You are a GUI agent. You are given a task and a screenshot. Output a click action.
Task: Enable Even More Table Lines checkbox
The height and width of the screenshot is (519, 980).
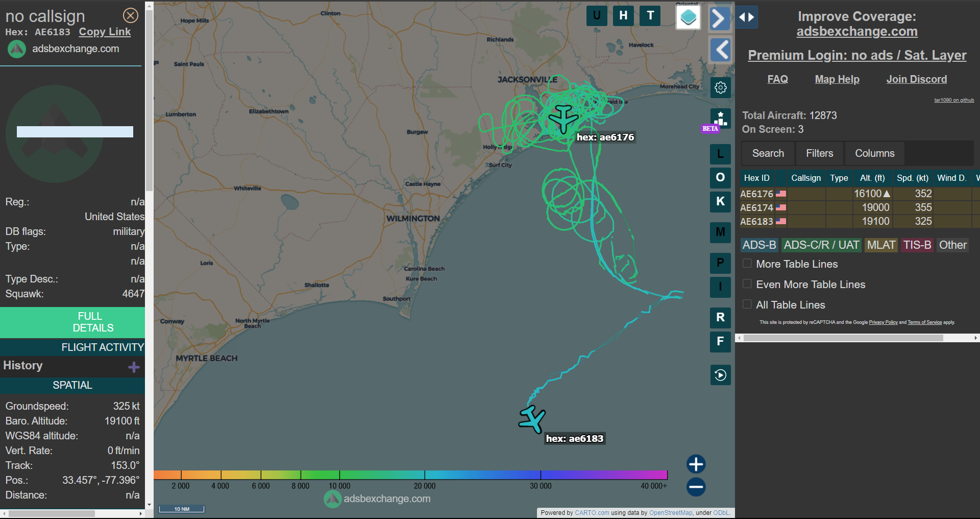747,284
